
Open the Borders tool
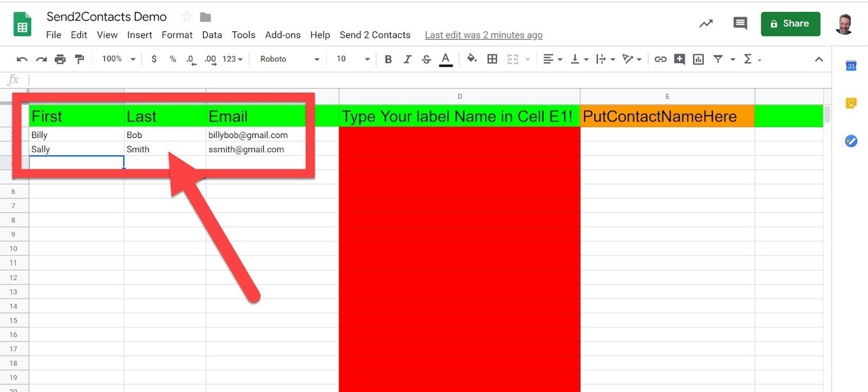[x=492, y=59]
